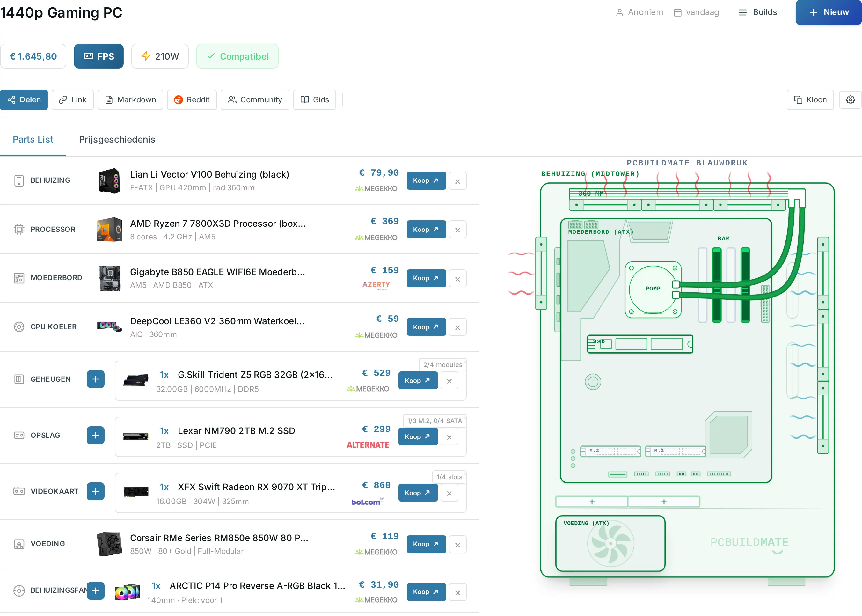Click the Compatibel status badge
Screen dimensions: 862x616
(x=237, y=56)
